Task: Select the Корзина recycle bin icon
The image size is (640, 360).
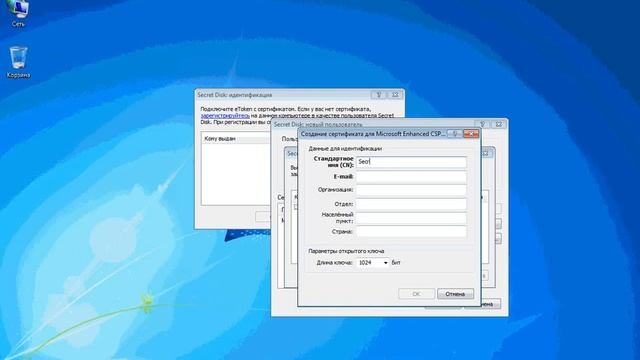Action: tap(18, 62)
